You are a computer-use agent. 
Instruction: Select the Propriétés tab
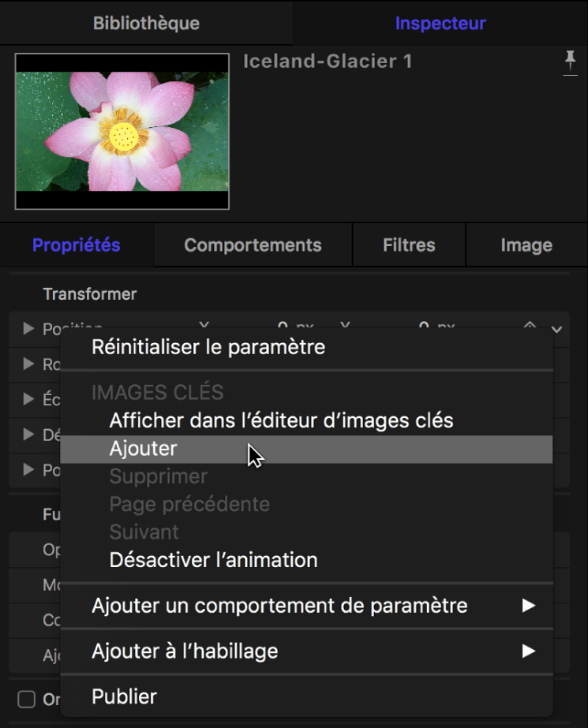point(76,245)
